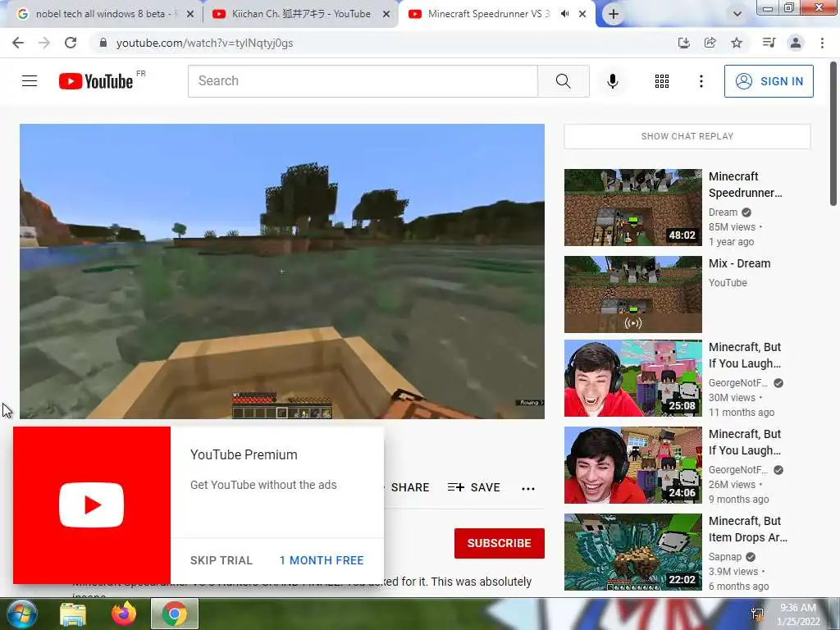Click the SHOW CHAT REPLAY button
The height and width of the screenshot is (630, 840).
[687, 136]
